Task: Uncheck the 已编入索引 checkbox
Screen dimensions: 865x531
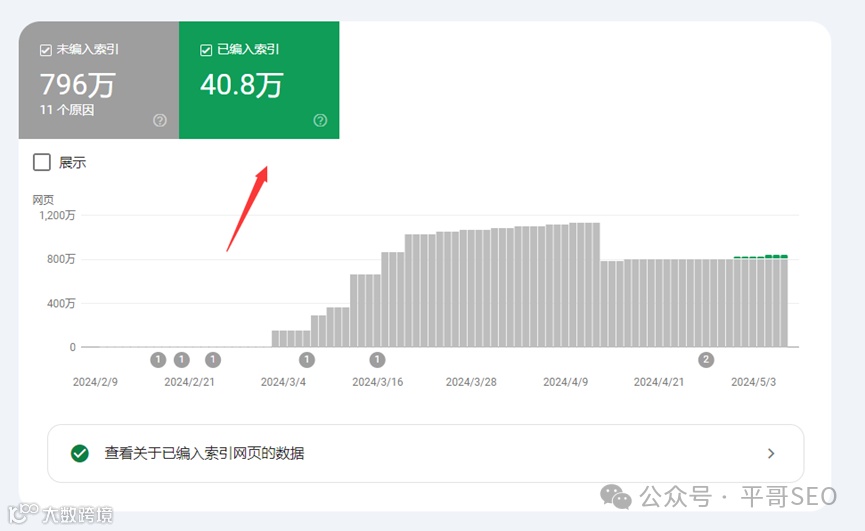Action: (206, 50)
